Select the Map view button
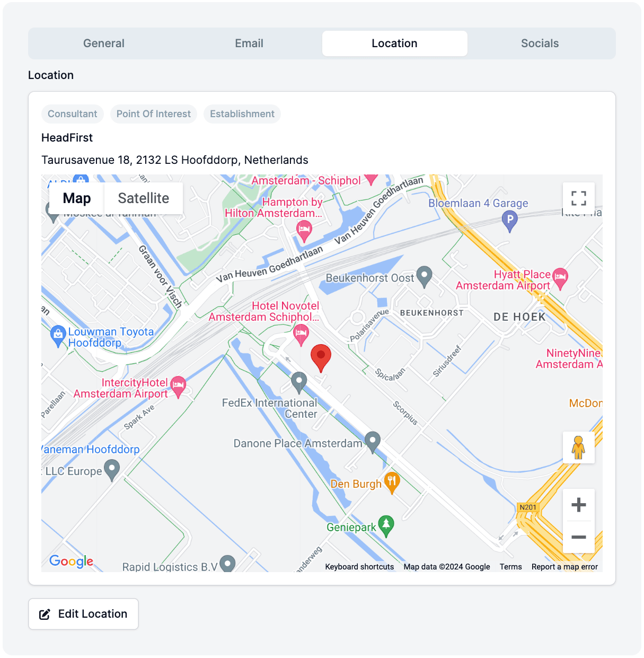 (x=77, y=198)
